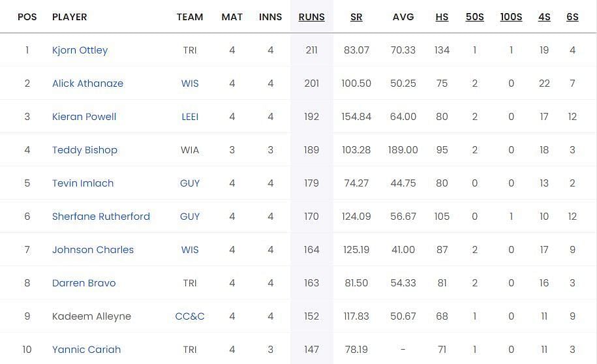Select Sherfane Rutherford's name link
Image resolution: width=597 pixels, height=364 pixels.
point(101,217)
